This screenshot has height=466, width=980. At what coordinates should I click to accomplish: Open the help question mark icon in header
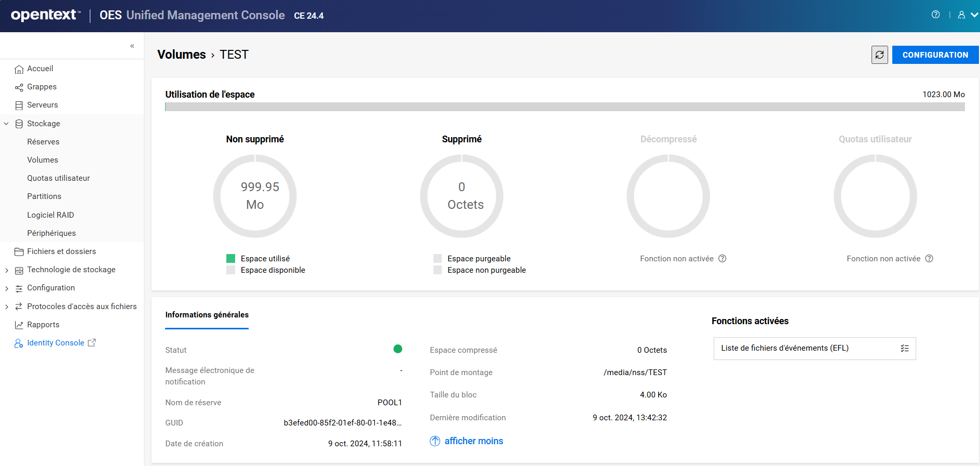(935, 15)
